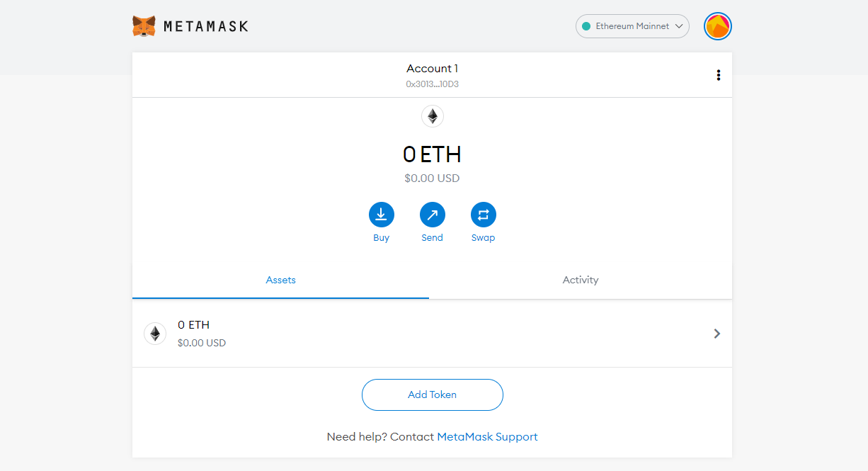This screenshot has height=471, width=868.
Task: Click the Buy download-arrow icon
Action: pos(381,215)
